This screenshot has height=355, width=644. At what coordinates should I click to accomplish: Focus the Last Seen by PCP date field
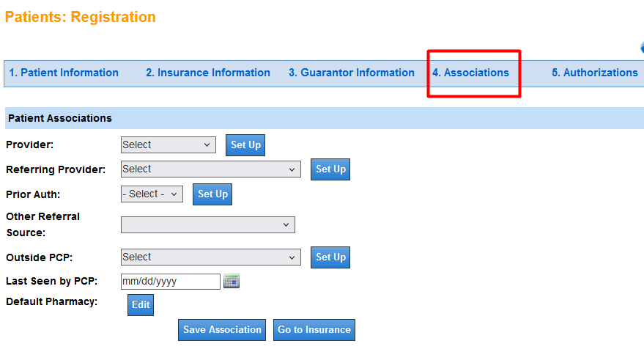tap(170, 282)
